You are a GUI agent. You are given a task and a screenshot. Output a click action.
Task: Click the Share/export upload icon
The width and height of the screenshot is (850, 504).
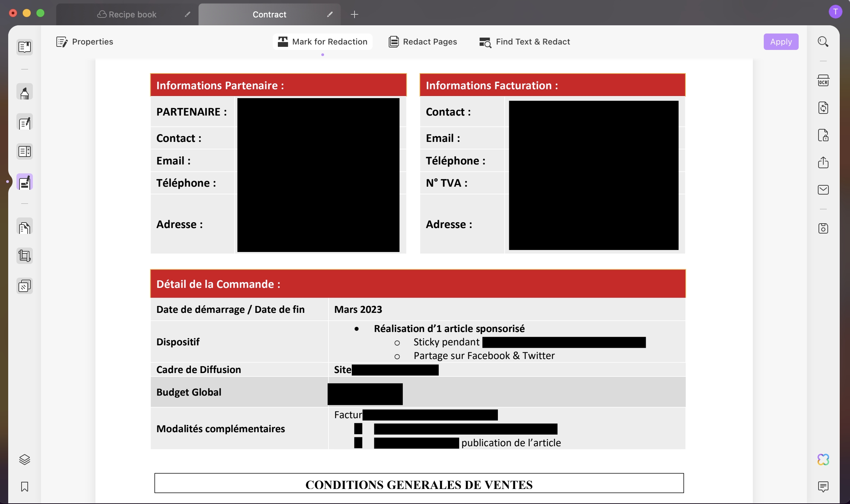coord(823,162)
